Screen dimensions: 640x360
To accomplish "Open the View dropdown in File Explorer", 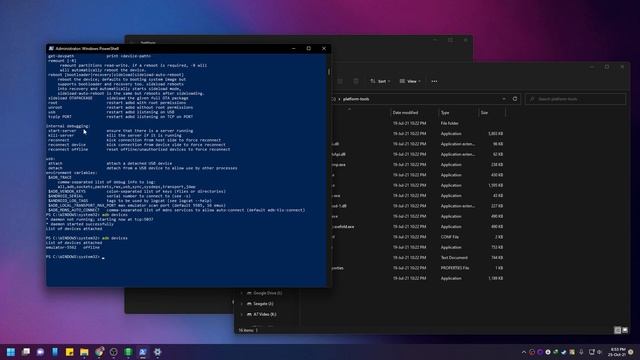I will 410,81.
